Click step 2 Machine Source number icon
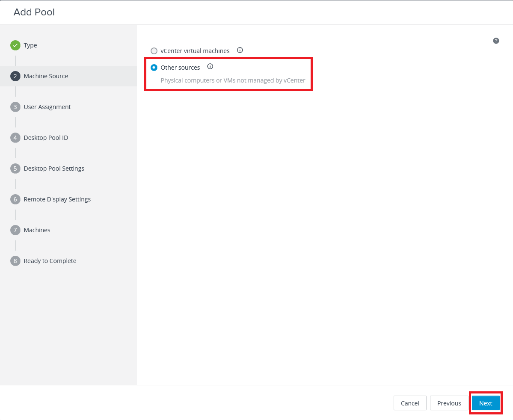Image resolution: width=513 pixels, height=420 pixels. (x=15, y=76)
